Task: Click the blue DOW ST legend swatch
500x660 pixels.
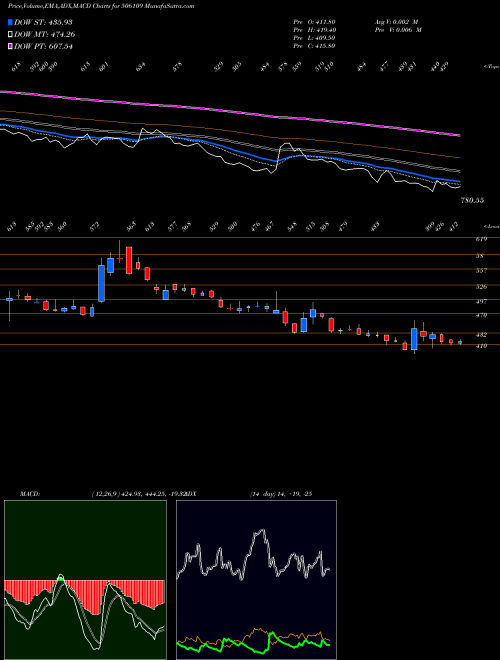Action: tap(10, 22)
